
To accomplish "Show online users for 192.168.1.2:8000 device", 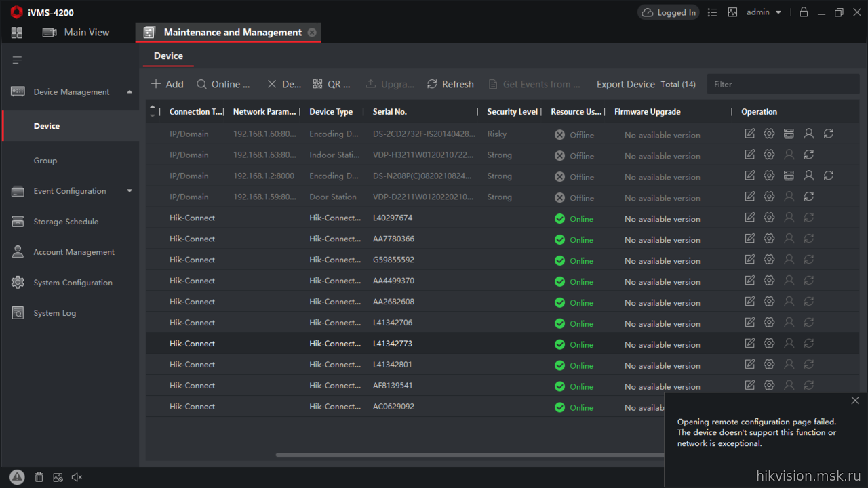I will point(808,176).
